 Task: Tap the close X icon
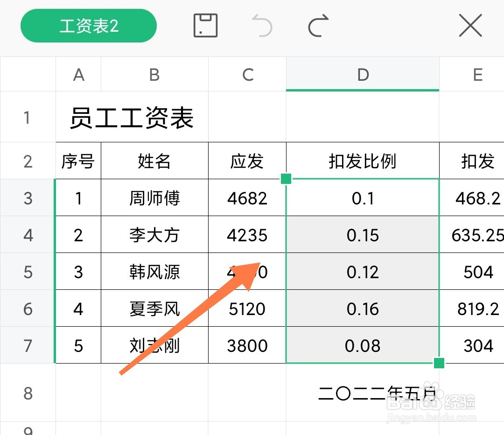pos(470,26)
